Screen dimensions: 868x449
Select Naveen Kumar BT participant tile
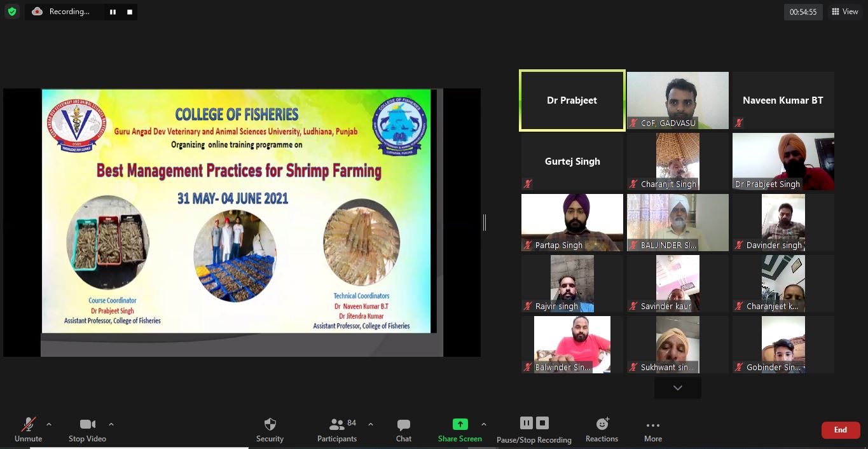pyautogui.click(x=783, y=100)
